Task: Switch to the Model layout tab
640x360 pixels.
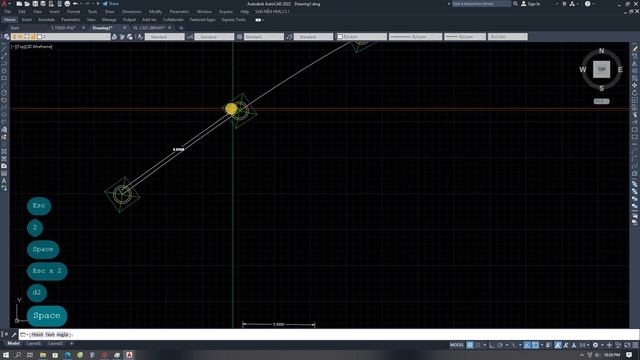Action: pos(13,344)
